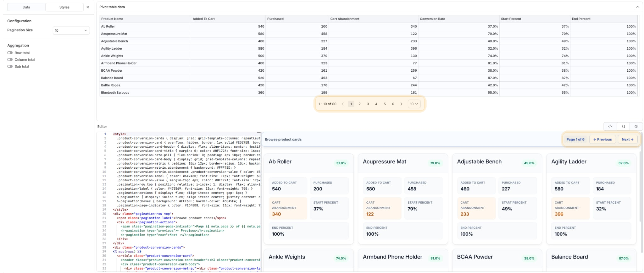Go to next table page arrow
The image size is (644, 273).
(402, 104)
